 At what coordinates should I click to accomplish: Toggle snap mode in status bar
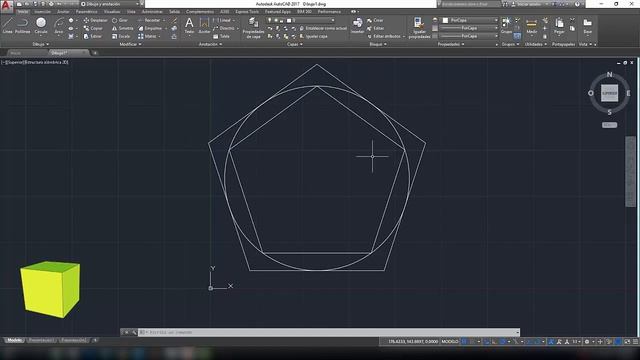point(472,342)
